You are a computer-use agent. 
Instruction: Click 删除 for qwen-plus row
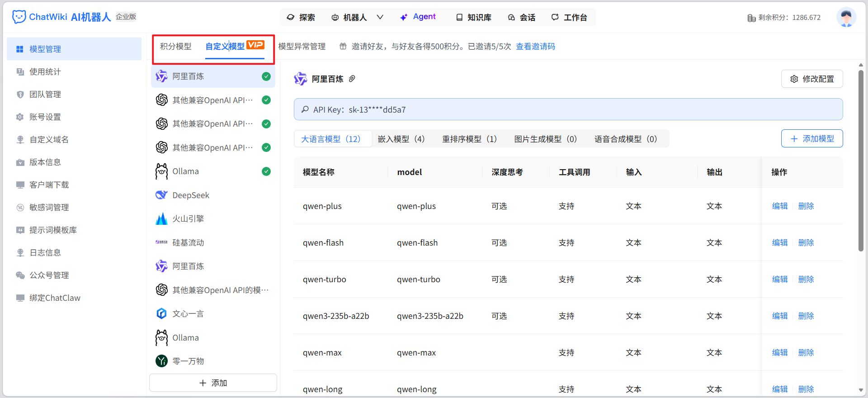click(x=806, y=206)
